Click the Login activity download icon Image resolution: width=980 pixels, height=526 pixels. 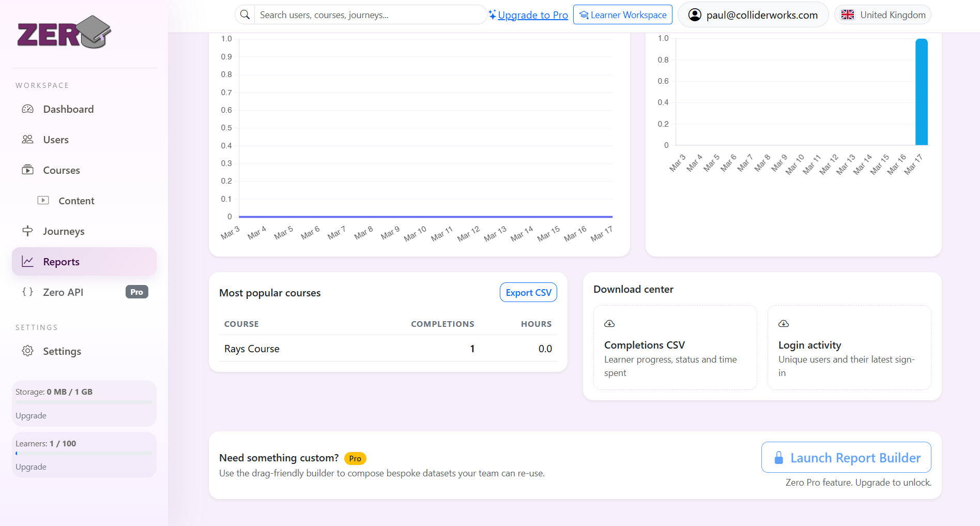(784, 324)
